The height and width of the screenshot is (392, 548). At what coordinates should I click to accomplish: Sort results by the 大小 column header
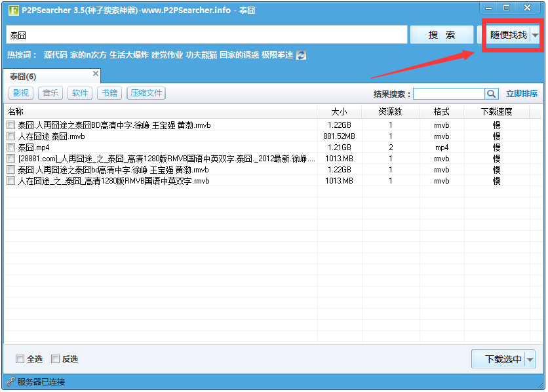339,111
